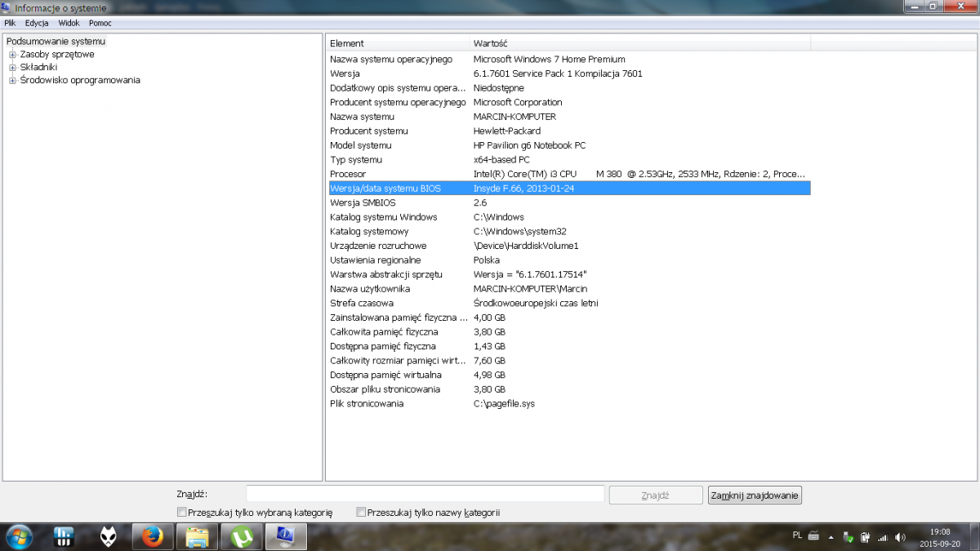Screen dimensions: 980x551
Task: Open the Edycja menu
Action: tap(37, 23)
